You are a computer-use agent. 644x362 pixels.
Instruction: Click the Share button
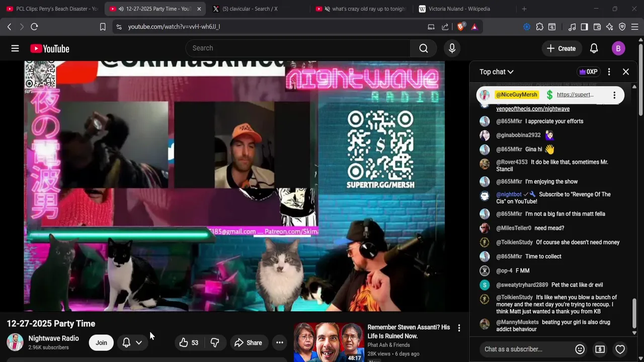248,343
